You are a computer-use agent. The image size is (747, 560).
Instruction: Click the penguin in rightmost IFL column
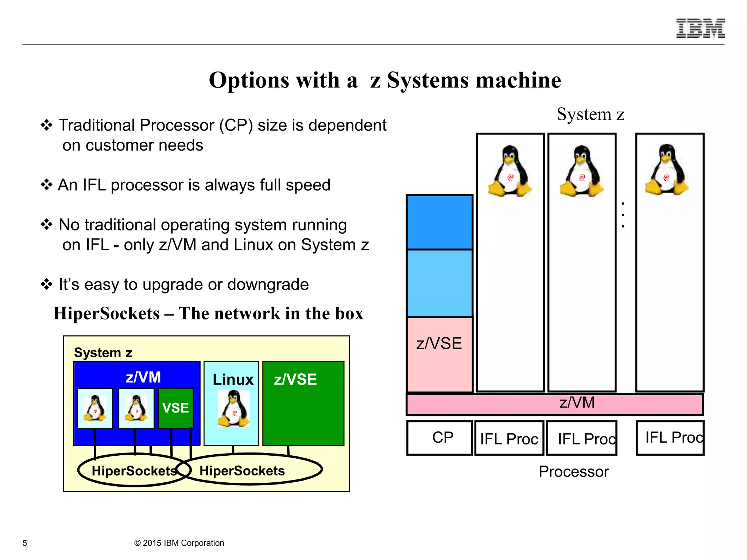tap(666, 170)
